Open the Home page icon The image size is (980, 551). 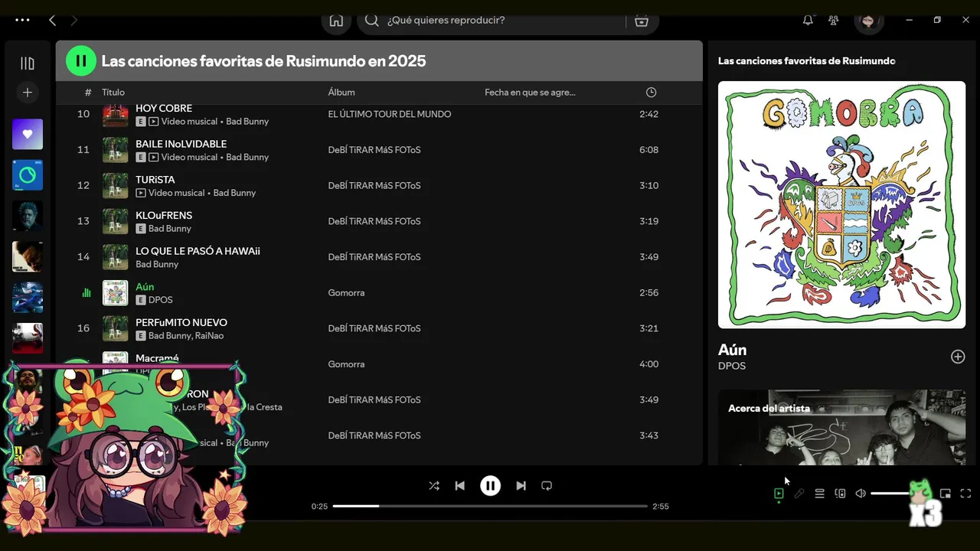pyautogui.click(x=336, y=21)
